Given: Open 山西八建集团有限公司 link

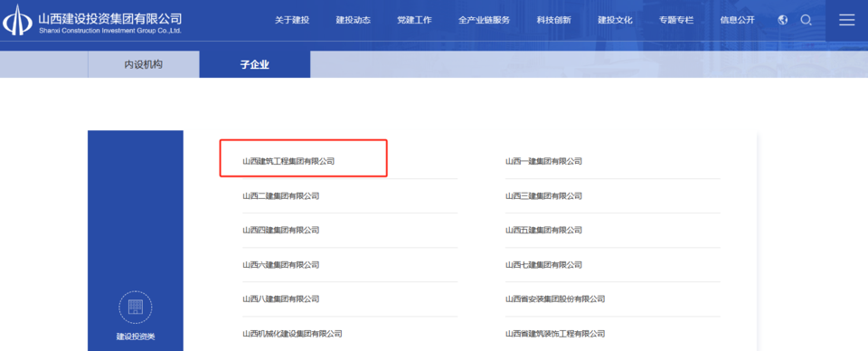Looking at the screenshot, I should [280, 299].
